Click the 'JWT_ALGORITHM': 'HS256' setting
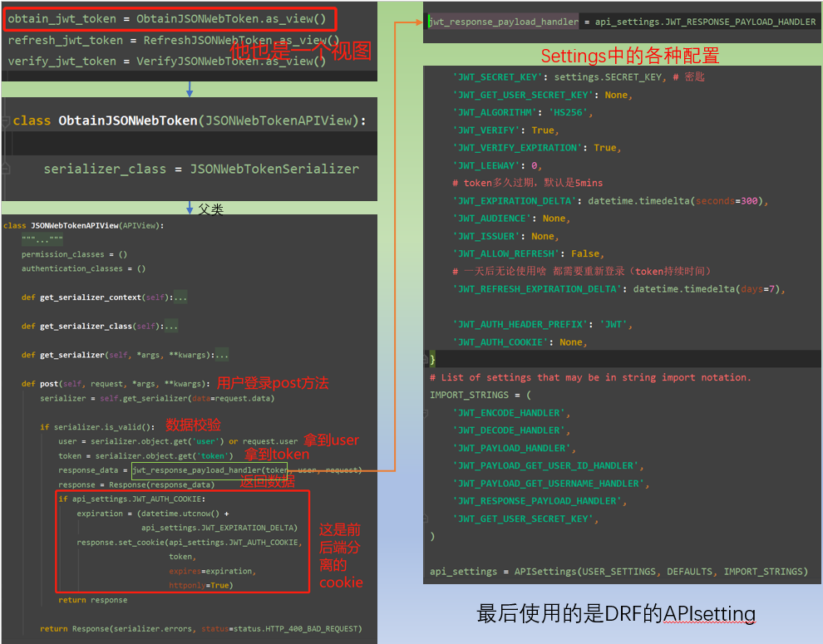 coord(523,113)
